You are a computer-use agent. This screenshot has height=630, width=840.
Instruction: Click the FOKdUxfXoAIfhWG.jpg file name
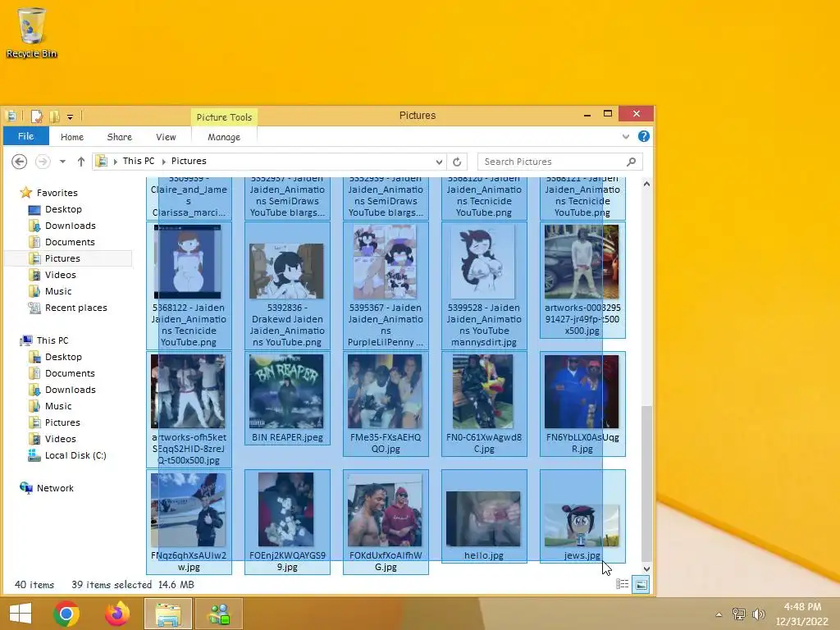[386, 561]
